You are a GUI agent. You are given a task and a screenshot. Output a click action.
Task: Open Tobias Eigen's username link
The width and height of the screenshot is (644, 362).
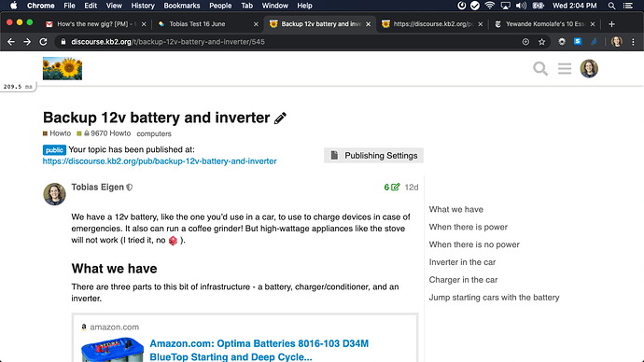(x=97, y=188)
